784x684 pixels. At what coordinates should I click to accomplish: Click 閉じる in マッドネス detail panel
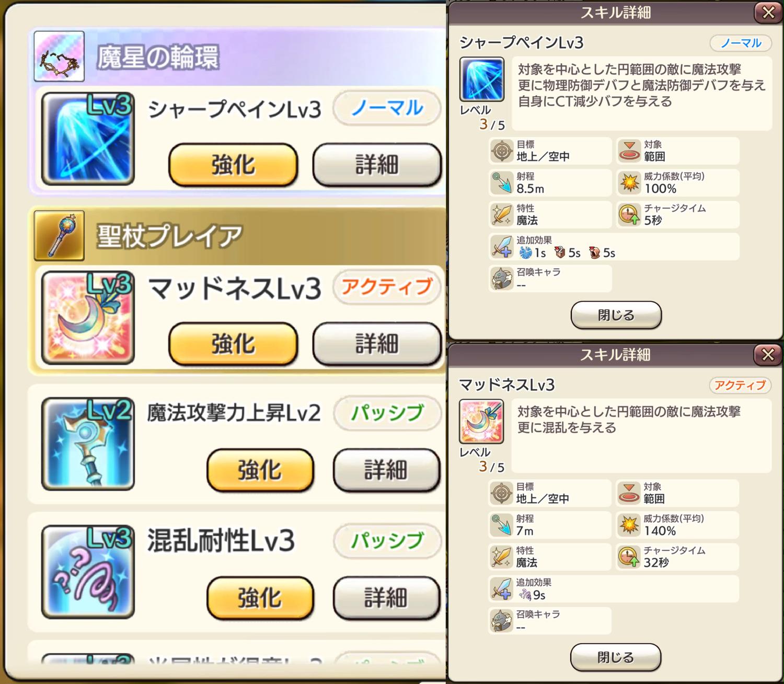pos(616,657)
